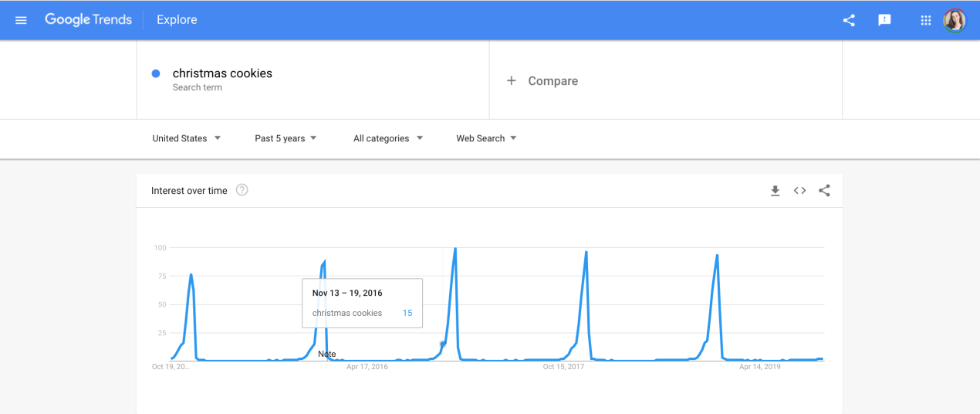
Task: Open the account profile picture
Action: (955, 20)
